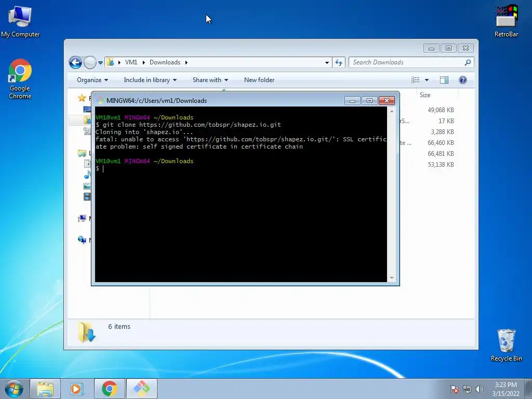Refresh the Downloads folder view
This screenshot has height=399, width=532.
tap(339, 62)
